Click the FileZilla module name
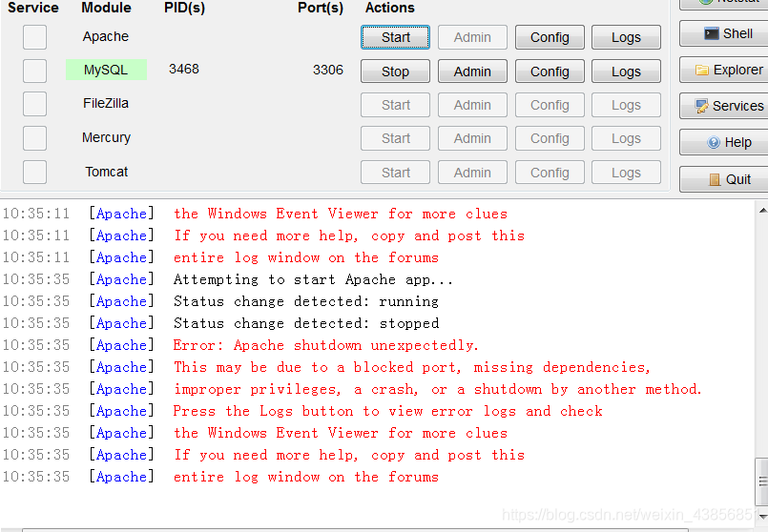Image resolution: width=768 pixels, height=532 pixels. click(x=106, y=103)
